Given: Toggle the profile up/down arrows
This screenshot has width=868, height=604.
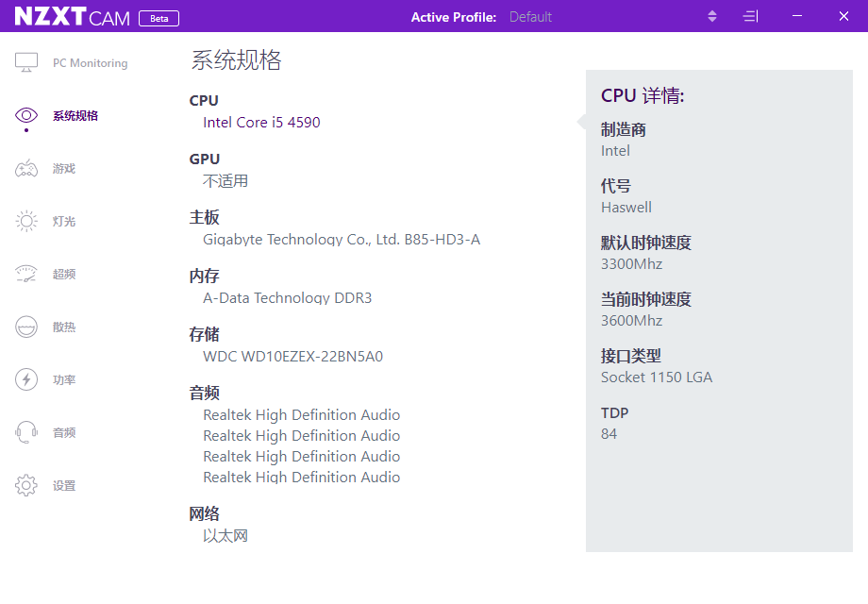Looking at the screenshot, I should point(712,16).
